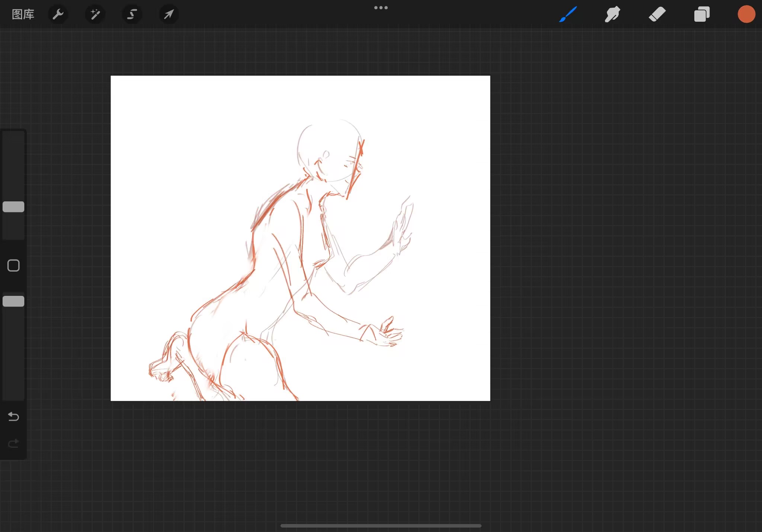Open the Layers panel
The image size is (762, 532).
pyautogui.click(x=702, y=15)
